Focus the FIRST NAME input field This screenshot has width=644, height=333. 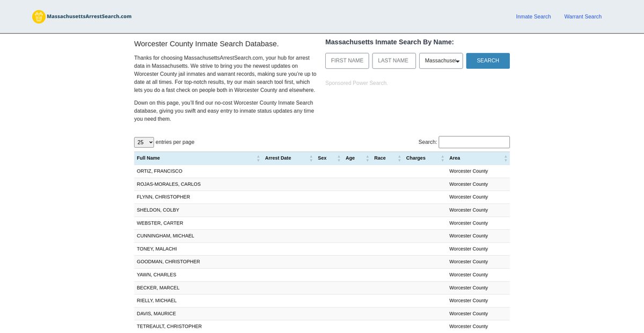[x=347, y=61]
